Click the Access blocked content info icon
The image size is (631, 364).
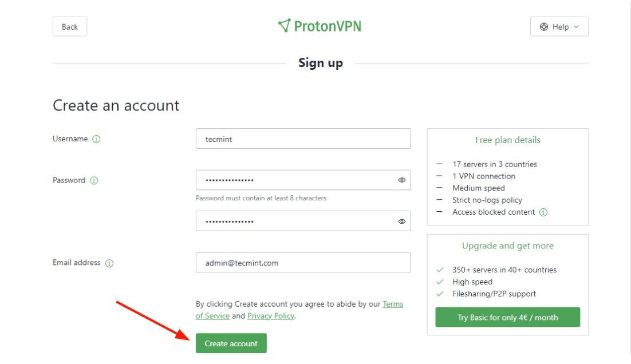[x=543, y=212]
